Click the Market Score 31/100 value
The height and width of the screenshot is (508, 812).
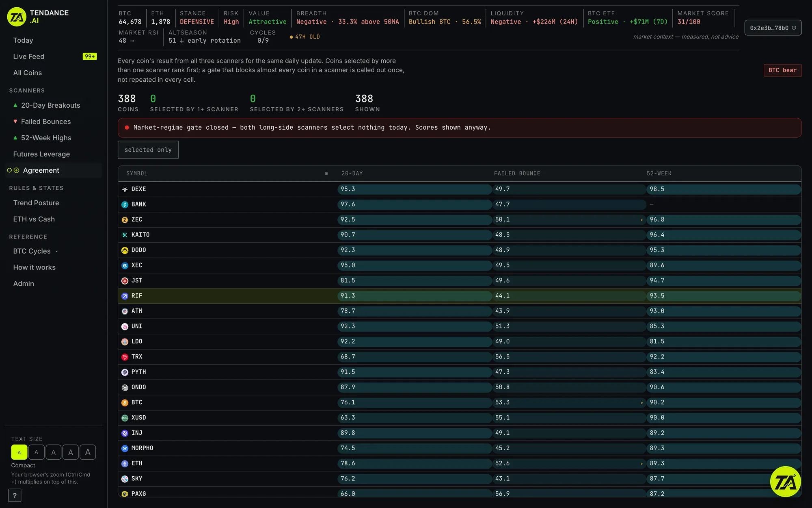click(689, 22)
